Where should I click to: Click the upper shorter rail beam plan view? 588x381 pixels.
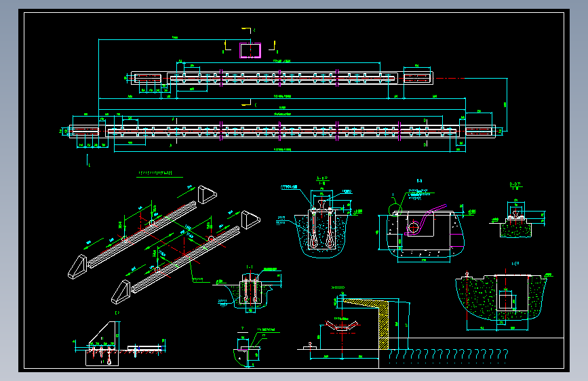point(282,78)
